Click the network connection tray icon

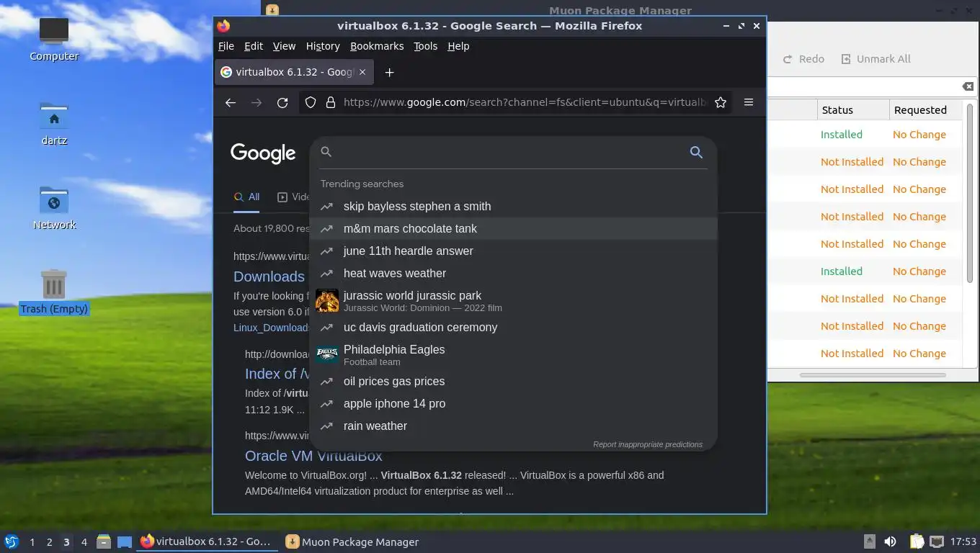[936, 541]
